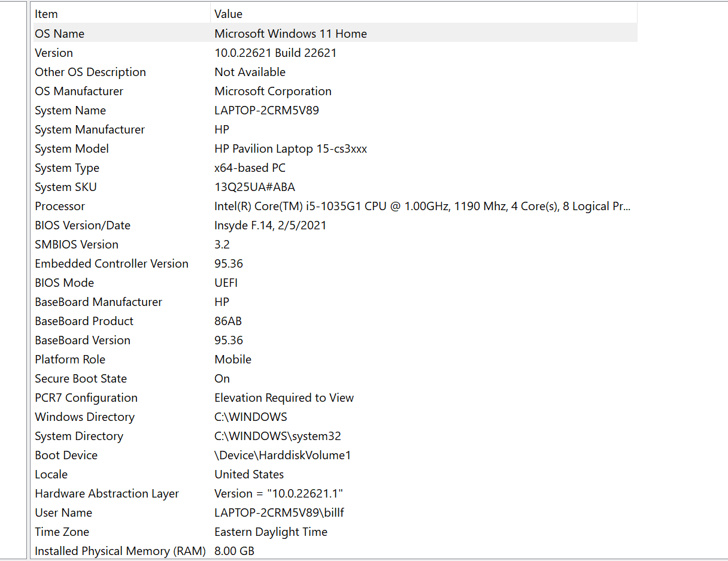The image size is (728, 561).
Task: Select the System Model HP Pavilion row
Action: [x=180, y=148]
